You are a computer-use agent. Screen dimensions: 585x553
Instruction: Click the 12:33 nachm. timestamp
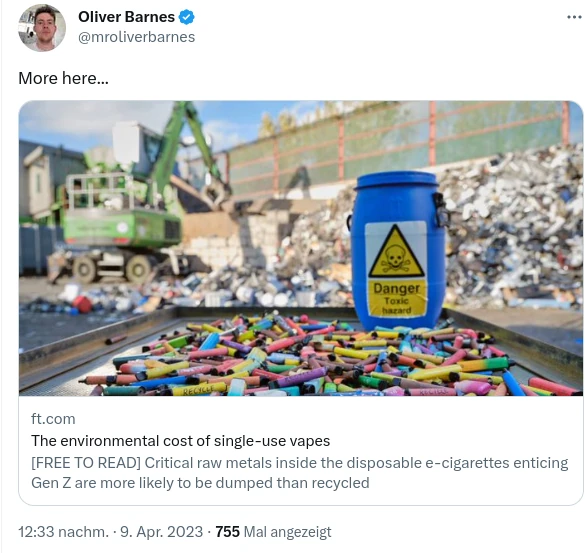point(63,532)
